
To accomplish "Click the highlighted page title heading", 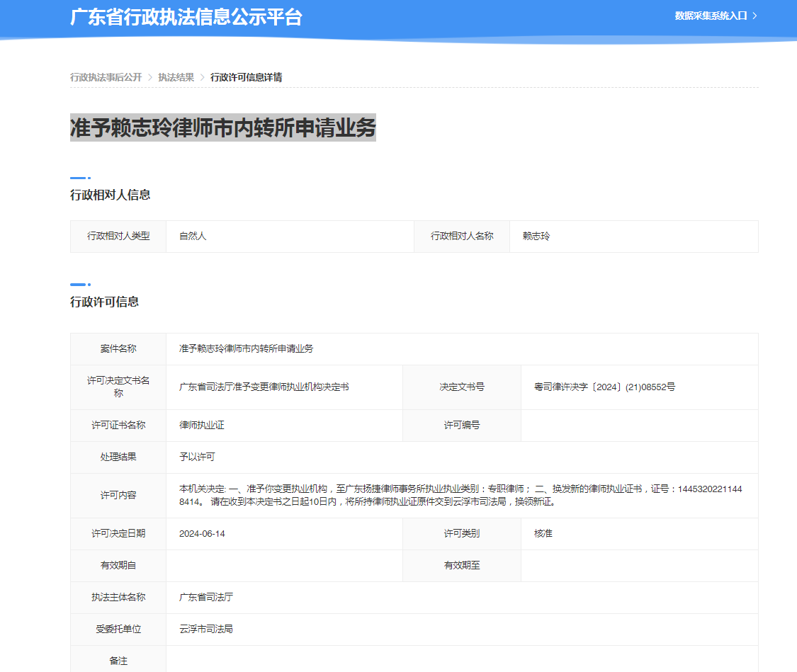I will (x=222, y=127).
